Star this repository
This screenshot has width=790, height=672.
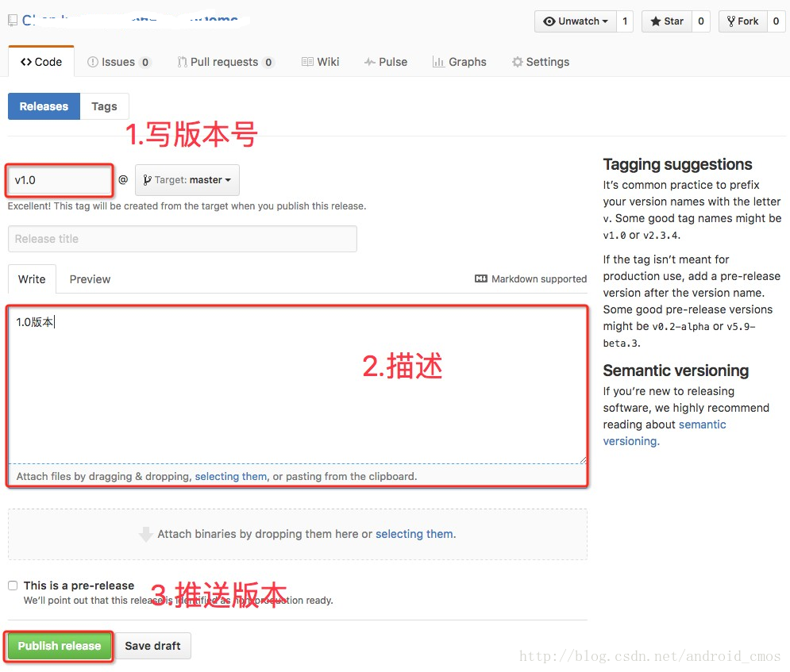point(667,21)
